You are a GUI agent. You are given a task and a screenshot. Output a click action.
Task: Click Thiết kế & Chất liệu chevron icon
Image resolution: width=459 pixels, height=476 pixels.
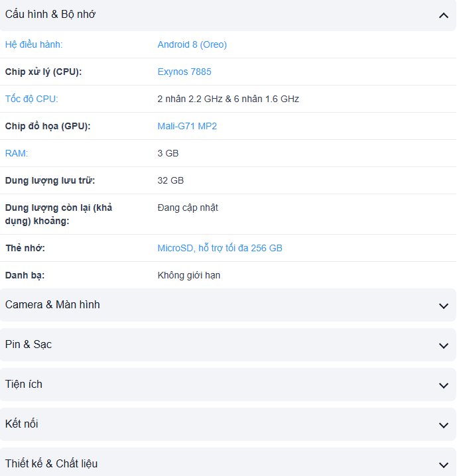(x=444, y=465)
